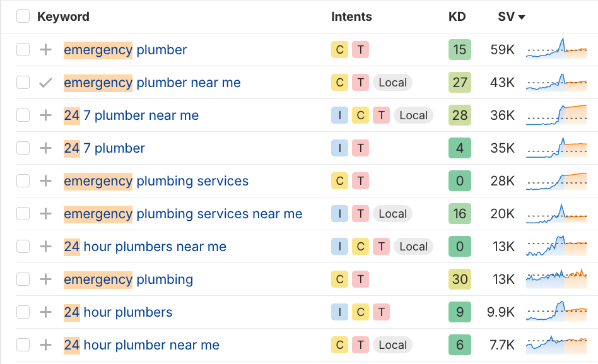This screenshot has height=364, width=598.
Task: Click the Keyword column header
Action: tap(63, 16)
